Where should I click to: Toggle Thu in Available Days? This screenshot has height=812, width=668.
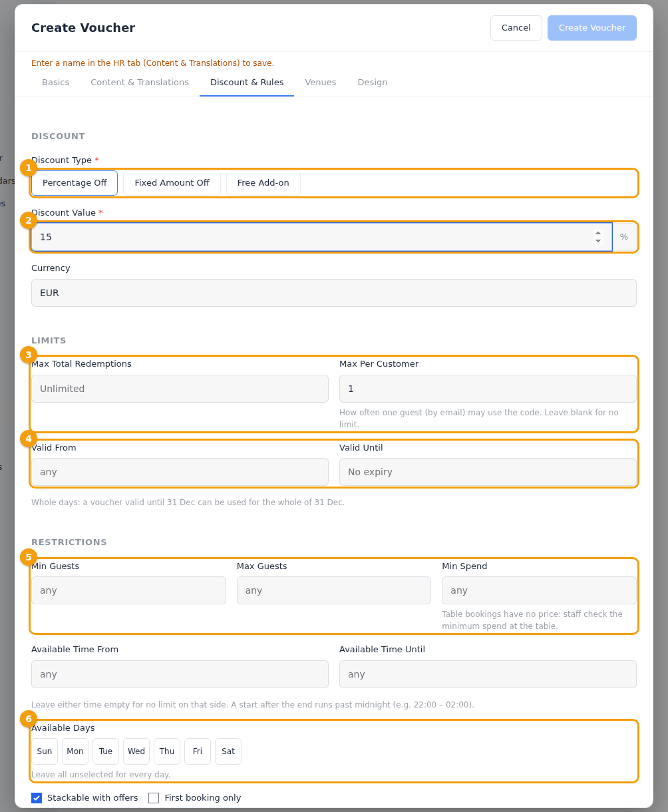167,751
